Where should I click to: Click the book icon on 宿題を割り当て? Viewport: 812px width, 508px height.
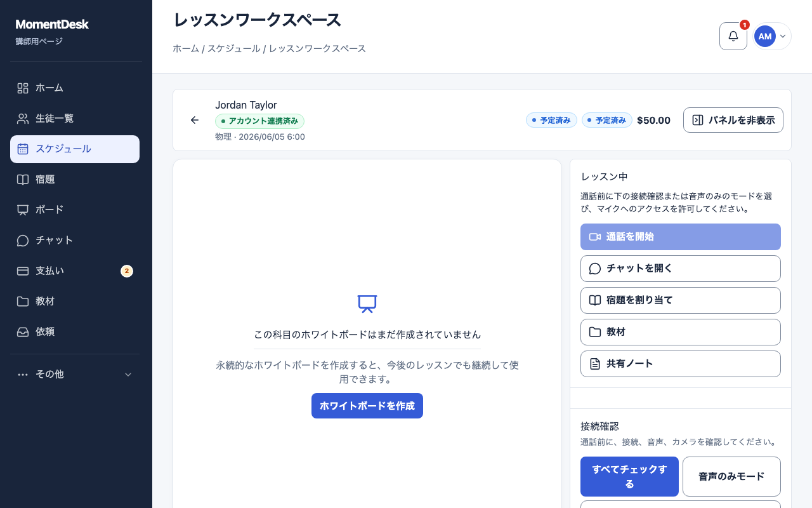tap(595, 300)
